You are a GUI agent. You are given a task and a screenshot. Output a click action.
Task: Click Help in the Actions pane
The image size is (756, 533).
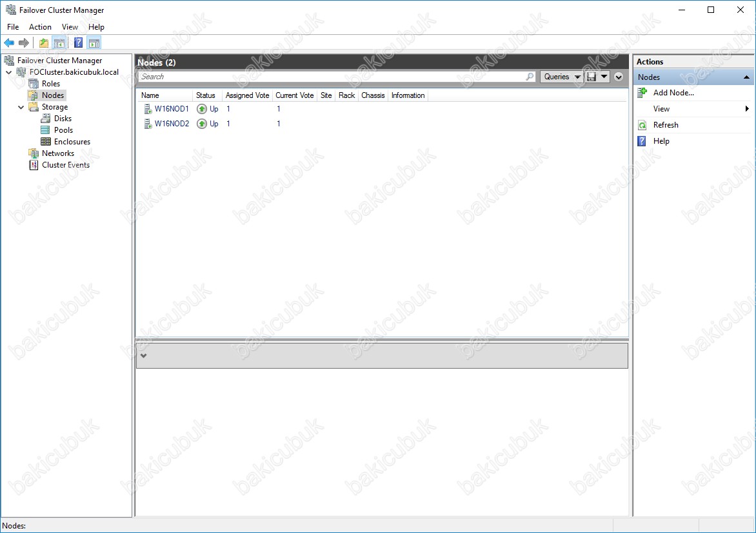click(x=661, y=141)
